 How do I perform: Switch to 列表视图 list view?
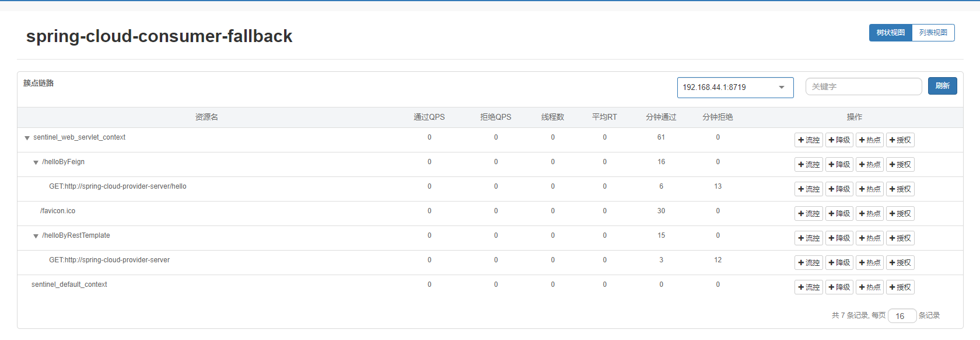[933, 33]
